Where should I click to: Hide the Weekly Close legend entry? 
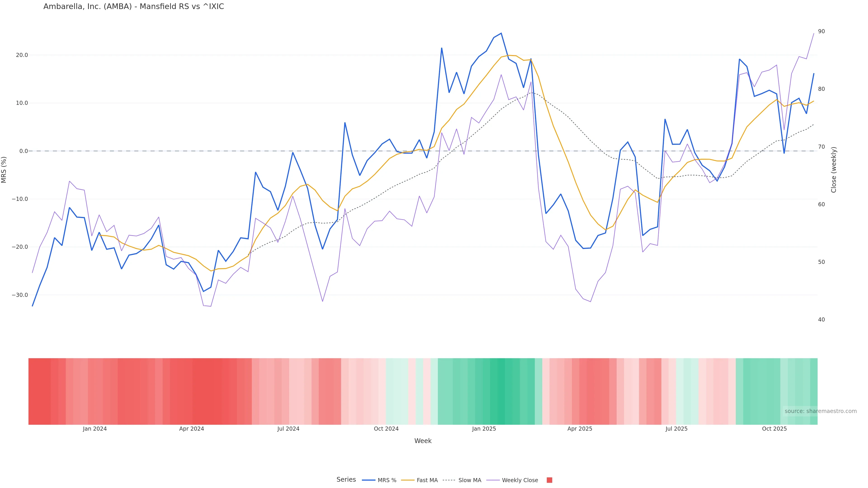520,480
